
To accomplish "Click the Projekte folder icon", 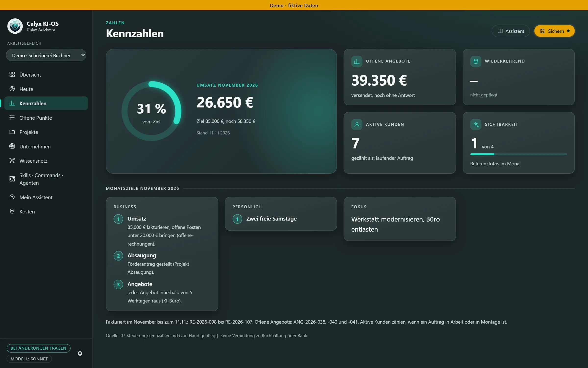I will (12, 132).
